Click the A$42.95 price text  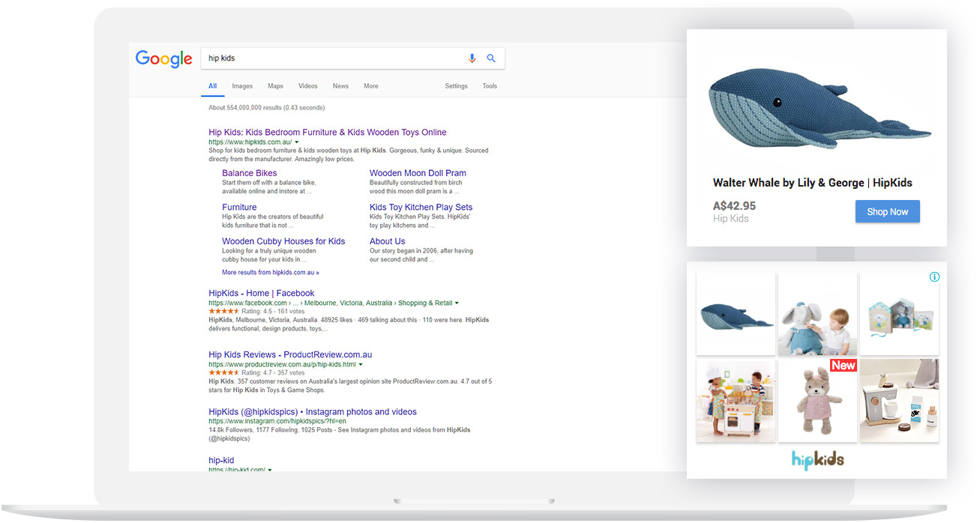[734, 206]
